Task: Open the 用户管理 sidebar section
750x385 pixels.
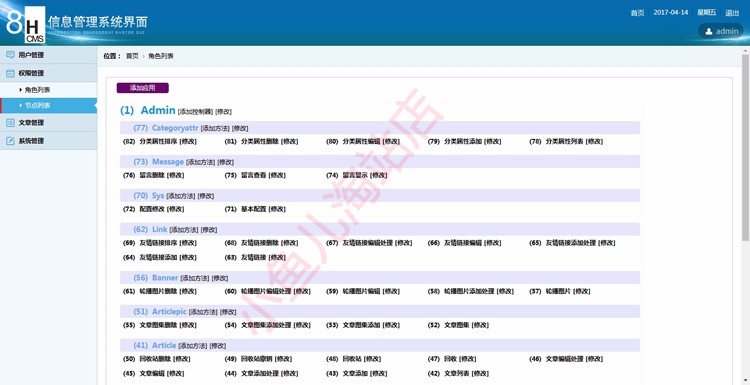Action: [48, 55]
